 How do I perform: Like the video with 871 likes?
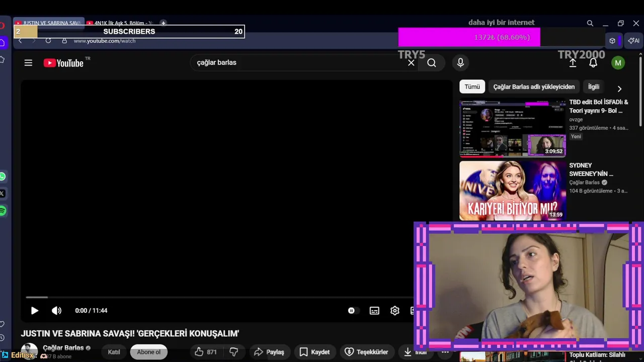(206, 352)
